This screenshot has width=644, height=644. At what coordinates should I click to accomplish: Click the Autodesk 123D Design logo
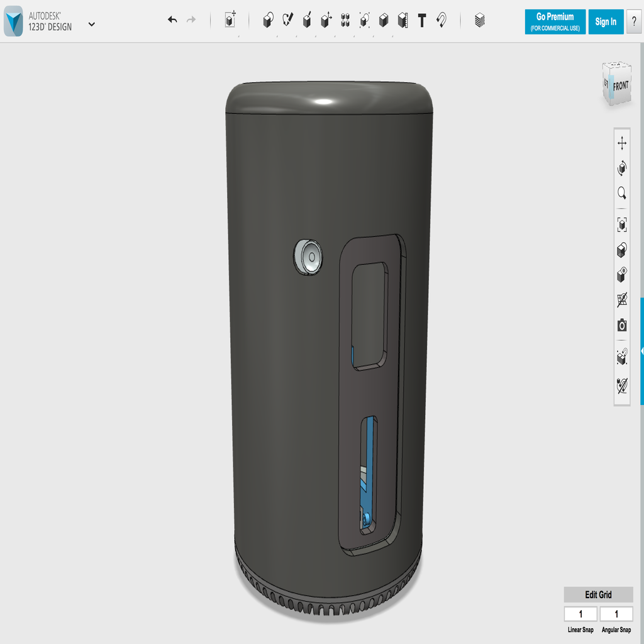(x=14, y=21)
